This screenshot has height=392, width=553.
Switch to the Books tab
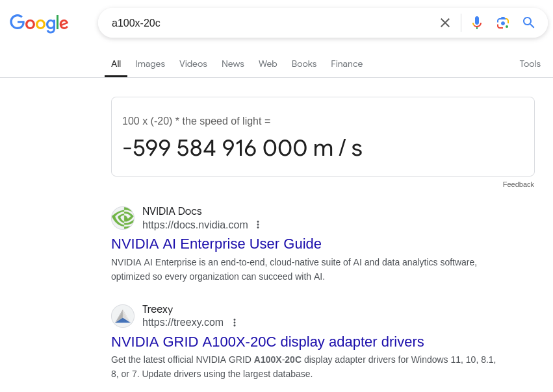(x=304, y=64)
